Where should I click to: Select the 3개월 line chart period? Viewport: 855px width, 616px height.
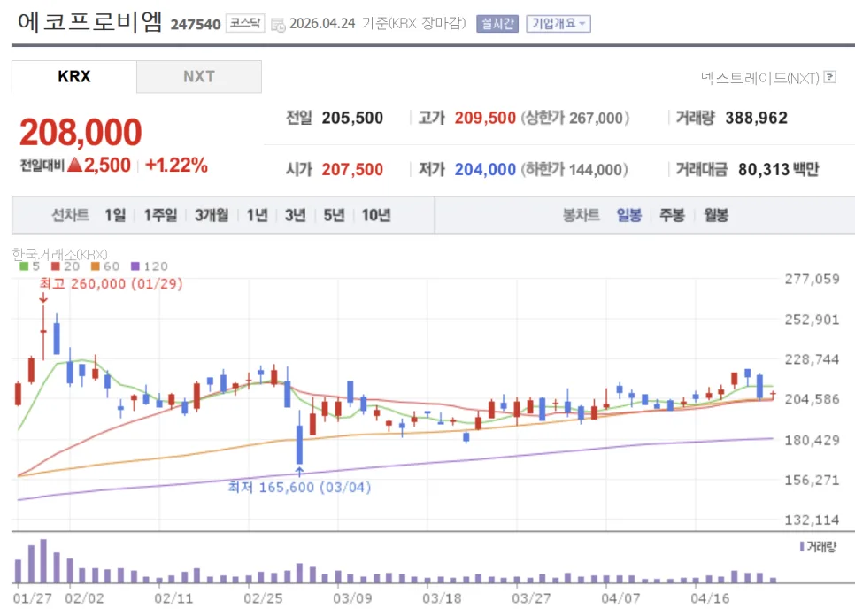pos(212,215)
